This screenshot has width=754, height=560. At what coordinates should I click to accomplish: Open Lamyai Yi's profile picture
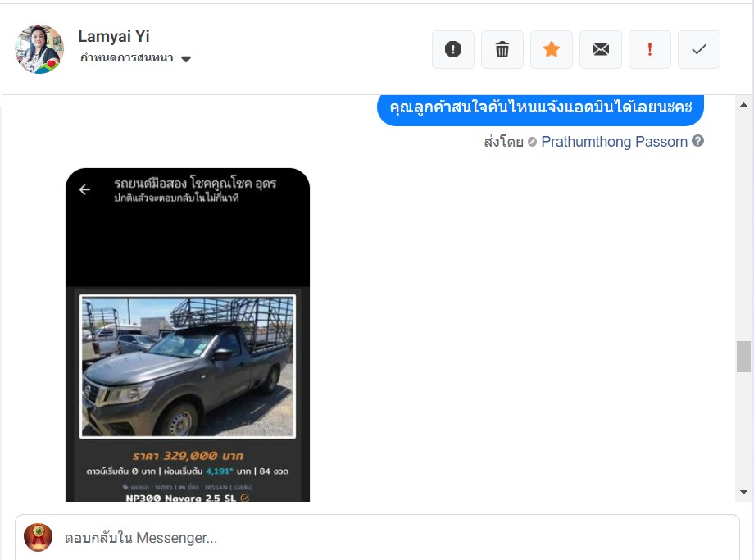(39, 49)
